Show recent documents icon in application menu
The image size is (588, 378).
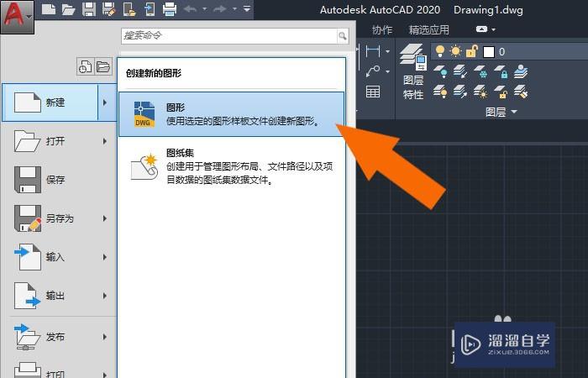[85, 66]
